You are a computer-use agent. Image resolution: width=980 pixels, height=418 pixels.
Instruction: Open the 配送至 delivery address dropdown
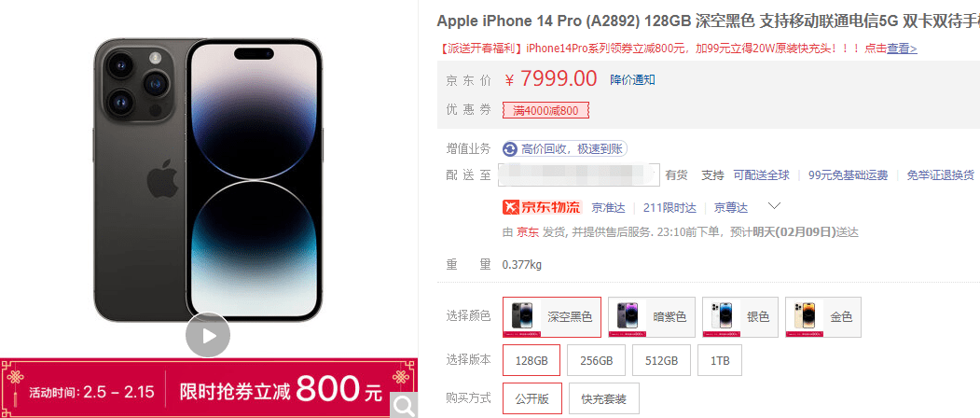579,174
